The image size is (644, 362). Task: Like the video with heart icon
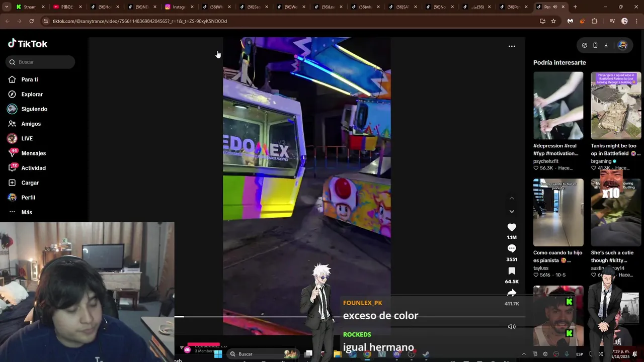512,227
